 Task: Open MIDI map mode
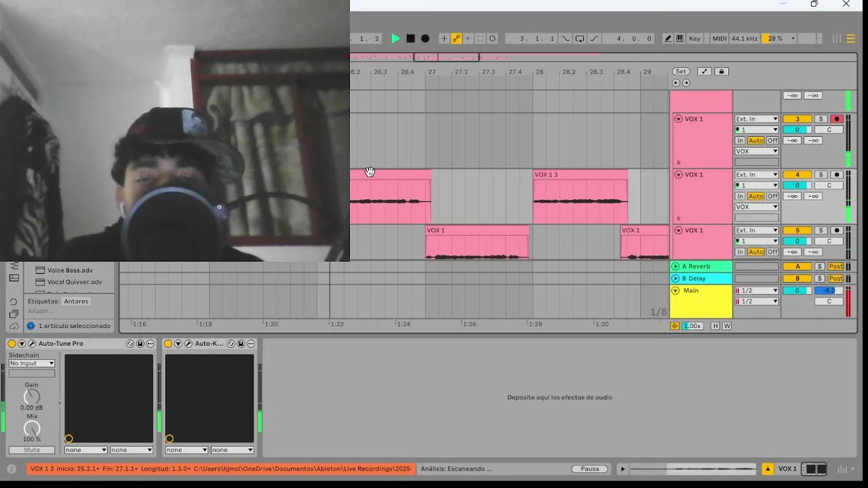(719, 39)
